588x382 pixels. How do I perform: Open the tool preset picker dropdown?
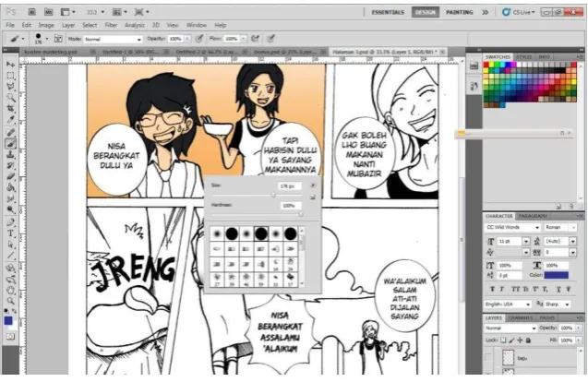click(x=23, y=38)
